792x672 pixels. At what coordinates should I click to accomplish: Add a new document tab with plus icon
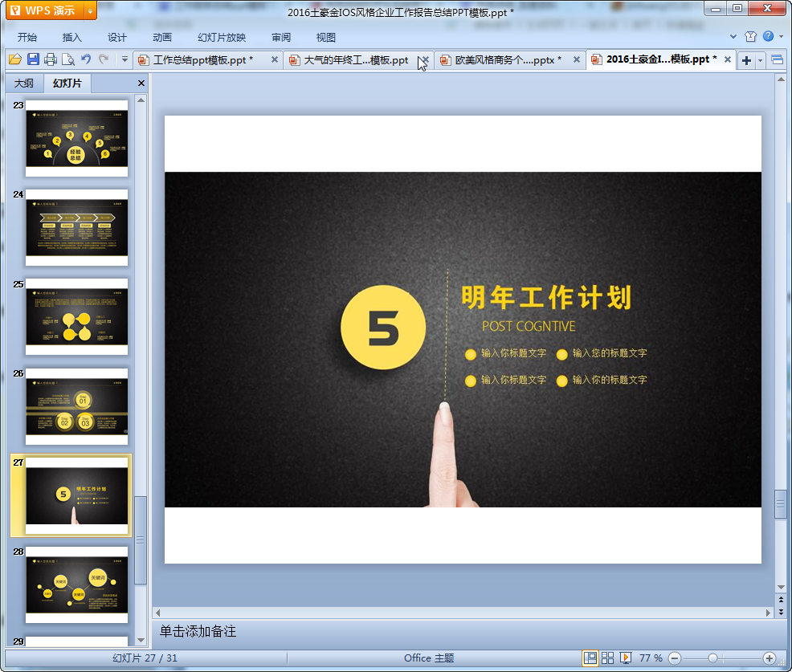746,60
